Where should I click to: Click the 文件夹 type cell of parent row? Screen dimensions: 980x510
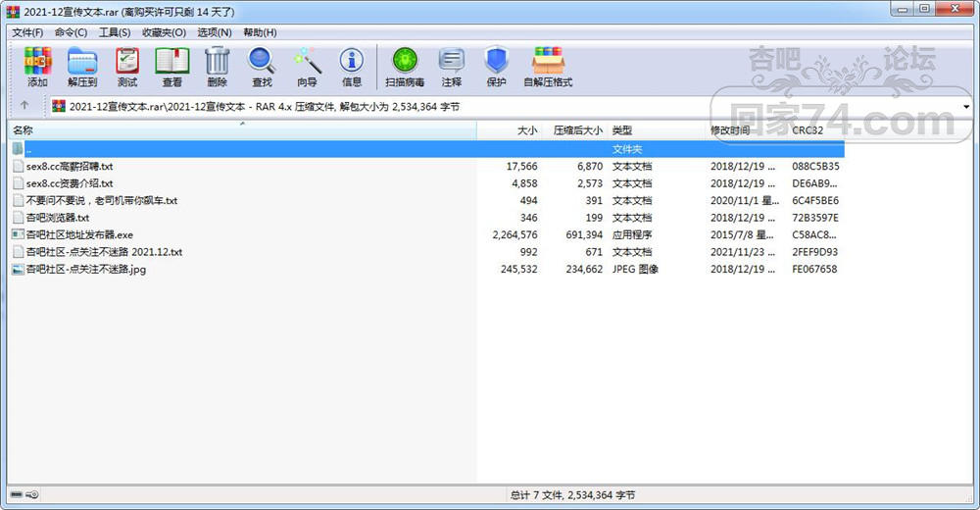[x=627, y=149]
